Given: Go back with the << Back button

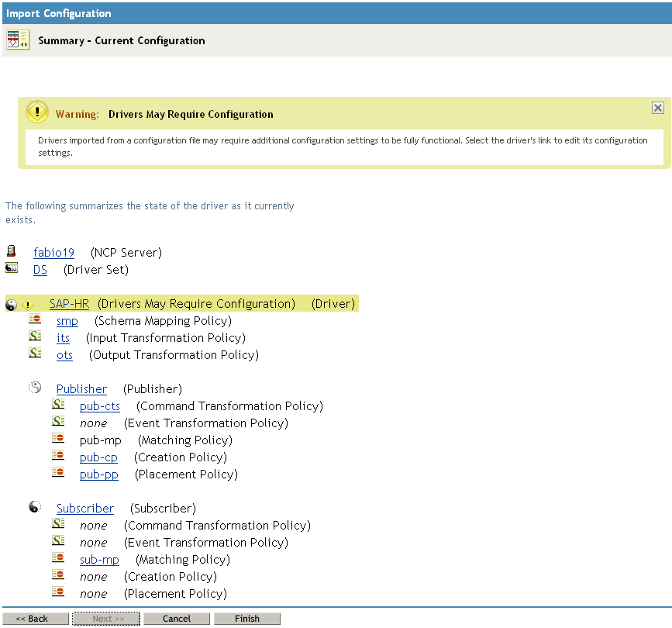Looking at the screenshot, I should [32, 619].
